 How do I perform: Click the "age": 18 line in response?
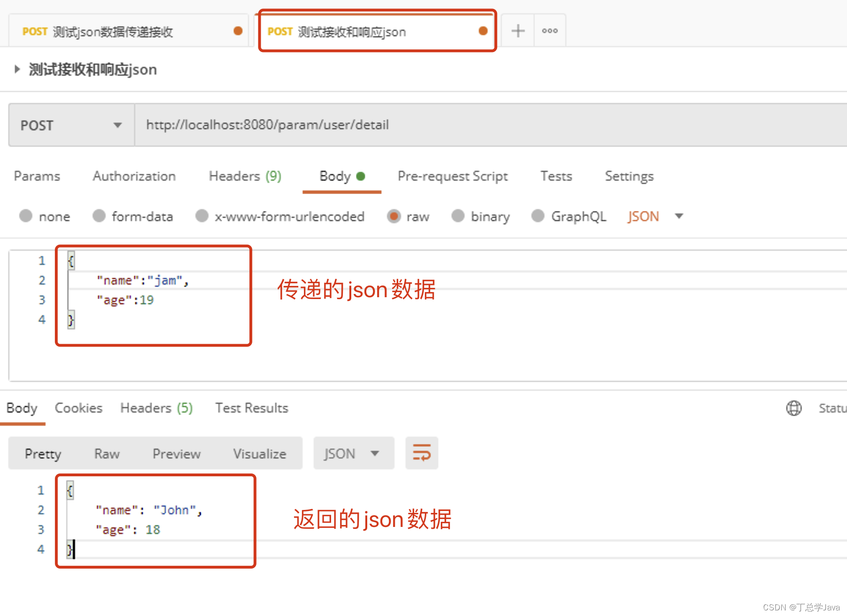click(x=128, y=530)
